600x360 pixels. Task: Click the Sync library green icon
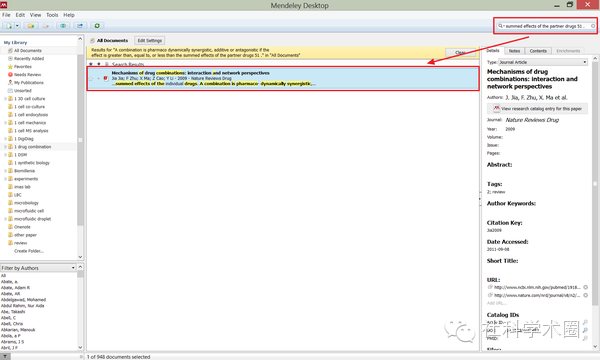[97, 26]
